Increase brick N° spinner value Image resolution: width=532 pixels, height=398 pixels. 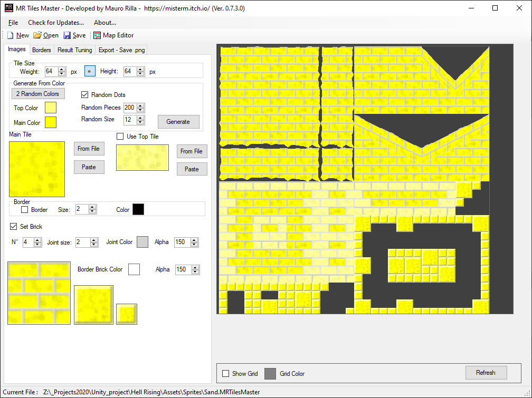37,240
